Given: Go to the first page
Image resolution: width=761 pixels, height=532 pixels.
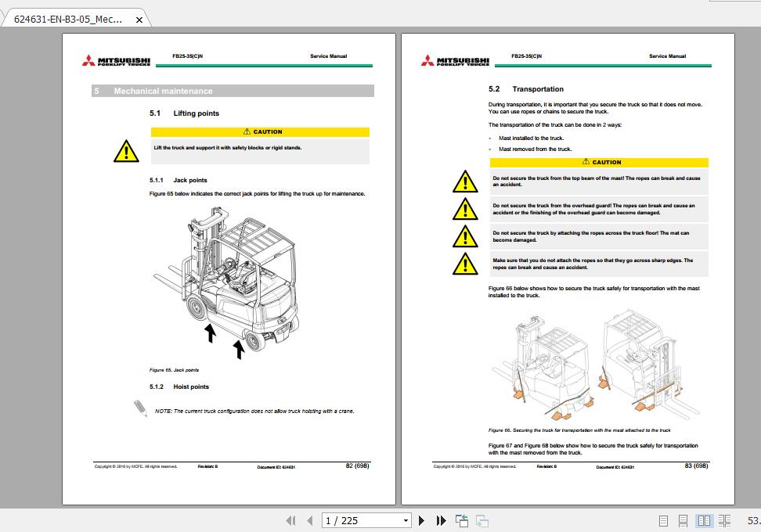Looking at the screenshot, I should pyautogui.click(x=292, y=520).
